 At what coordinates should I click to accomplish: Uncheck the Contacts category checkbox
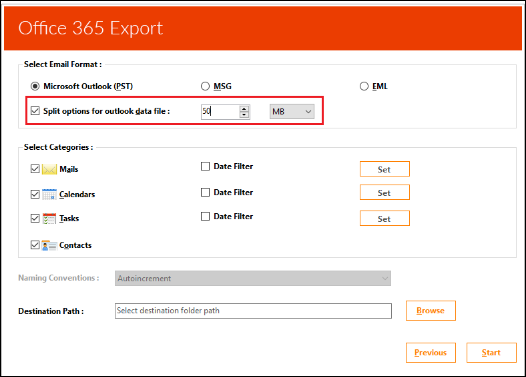(35, 245)
